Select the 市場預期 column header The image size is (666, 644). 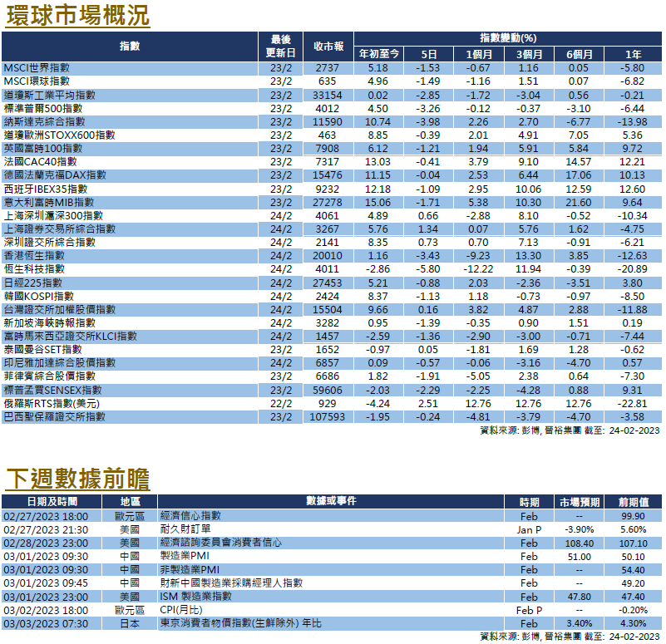580,501
